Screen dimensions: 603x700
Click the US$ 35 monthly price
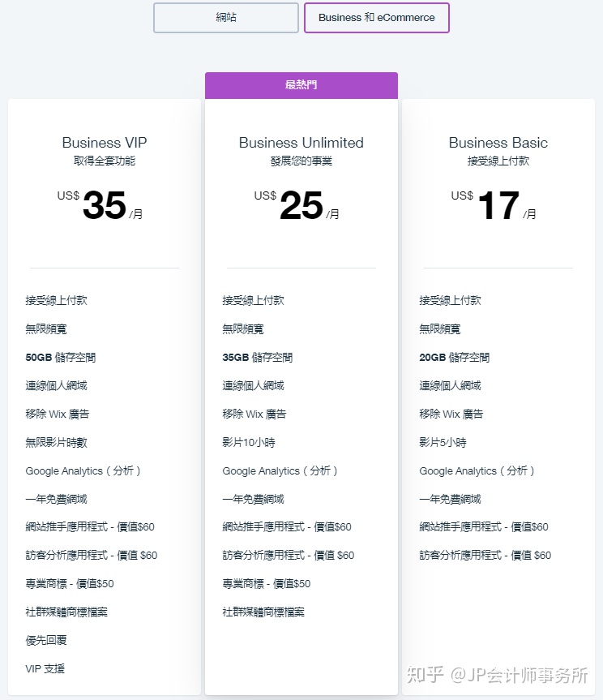(100, 205)
